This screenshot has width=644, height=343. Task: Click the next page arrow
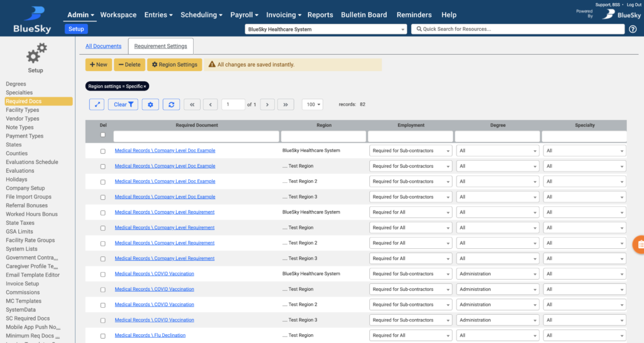pyautogui.click(x=267, y=105)
